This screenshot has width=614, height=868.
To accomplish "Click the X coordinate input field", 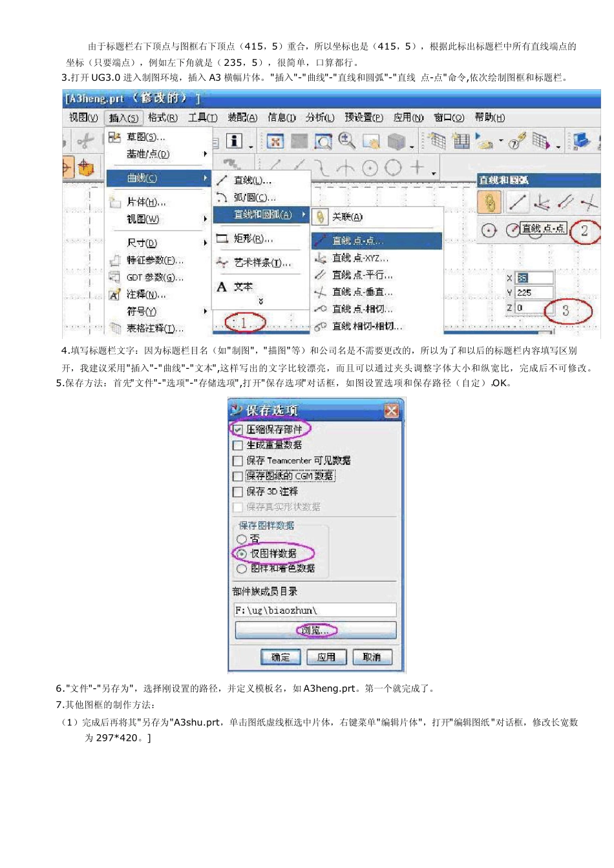I will coord(534,278).
